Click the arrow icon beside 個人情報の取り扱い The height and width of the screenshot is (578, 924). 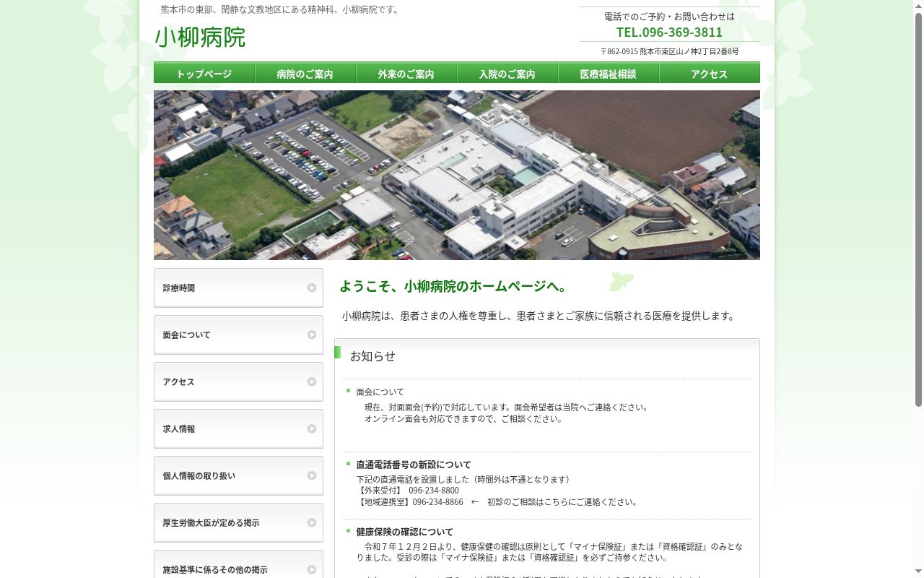[x=312, y=475]
